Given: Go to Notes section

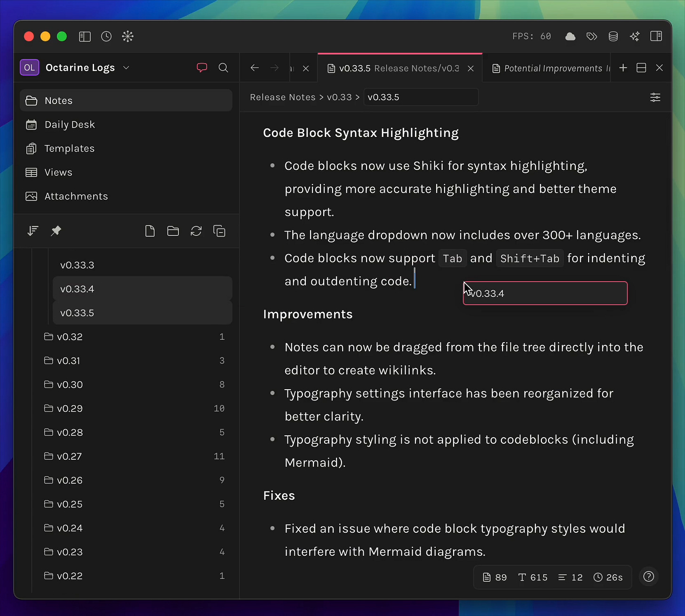Looking at the screenshot, I should 126,101.
